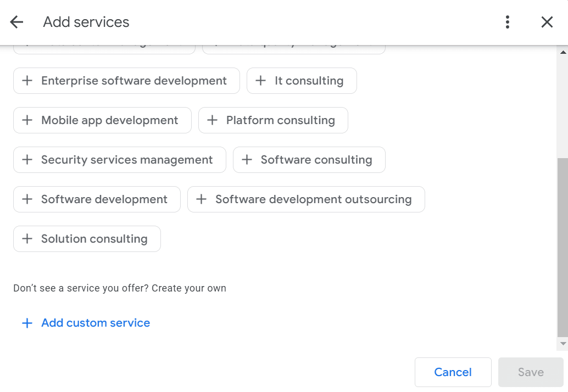Viewport: 568px width, 392px height.
Task: Toggle the Solution consulting service chip
Action: (87, 239)
